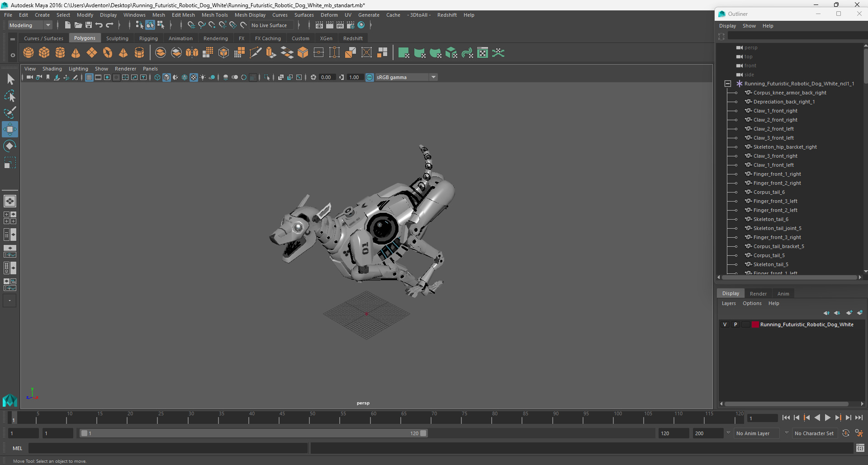
Task: Click the MEL command input field
Action: pos(168,448)
